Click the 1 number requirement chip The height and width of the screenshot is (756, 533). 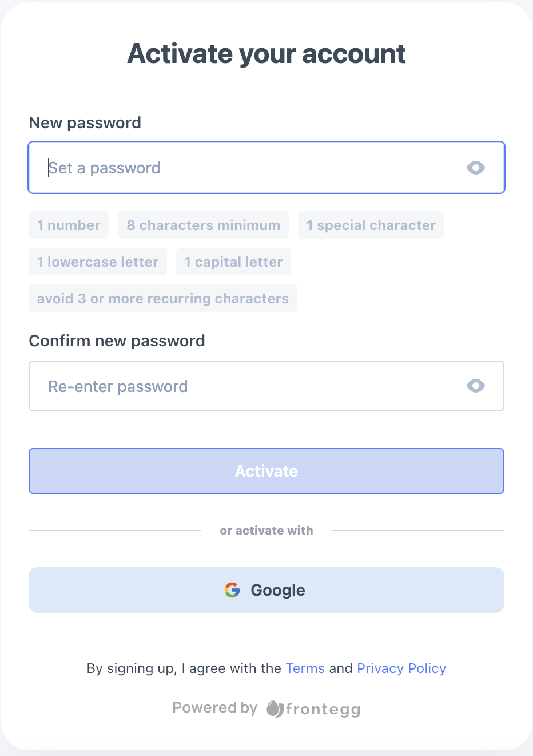coord(69,225)
